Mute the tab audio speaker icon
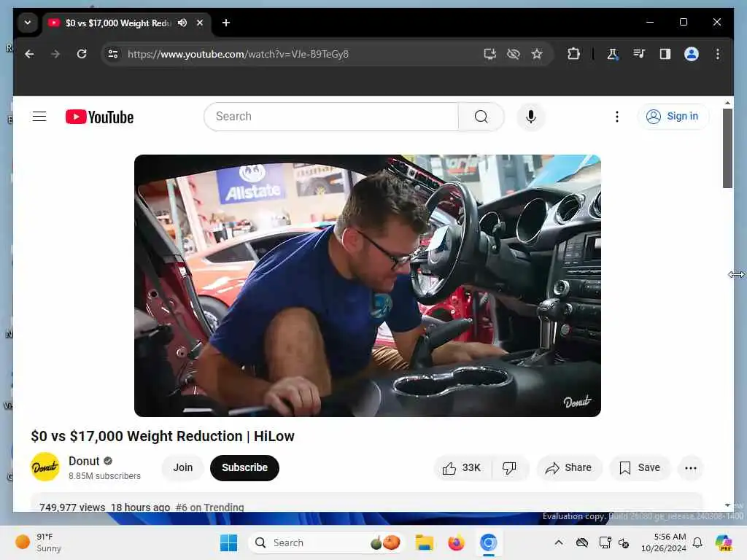The image size is (747, 560). (182, 23)
